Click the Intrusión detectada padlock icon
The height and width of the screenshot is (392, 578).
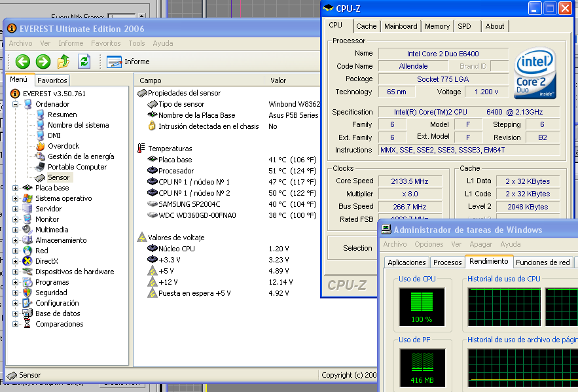click(152, 126)
